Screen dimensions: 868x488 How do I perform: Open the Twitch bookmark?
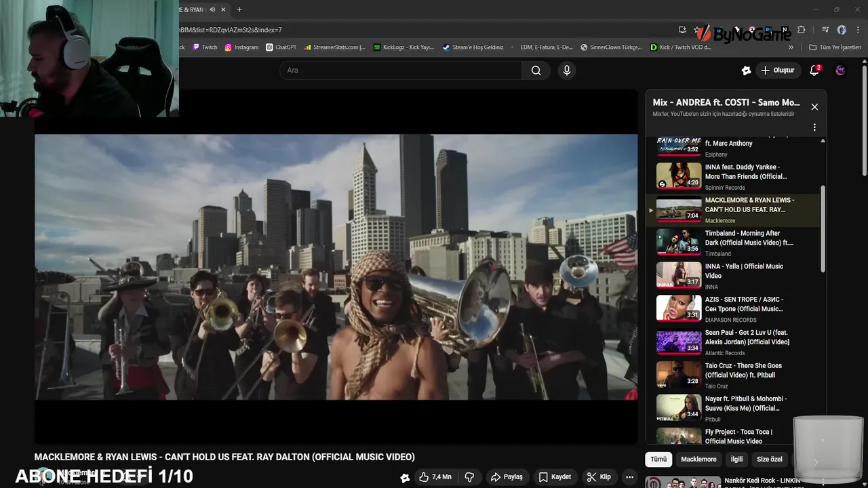205,47
